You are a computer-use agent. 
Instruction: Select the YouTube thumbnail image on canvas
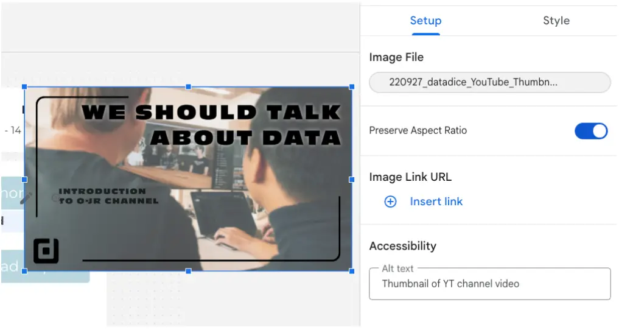tap(188, 179)
